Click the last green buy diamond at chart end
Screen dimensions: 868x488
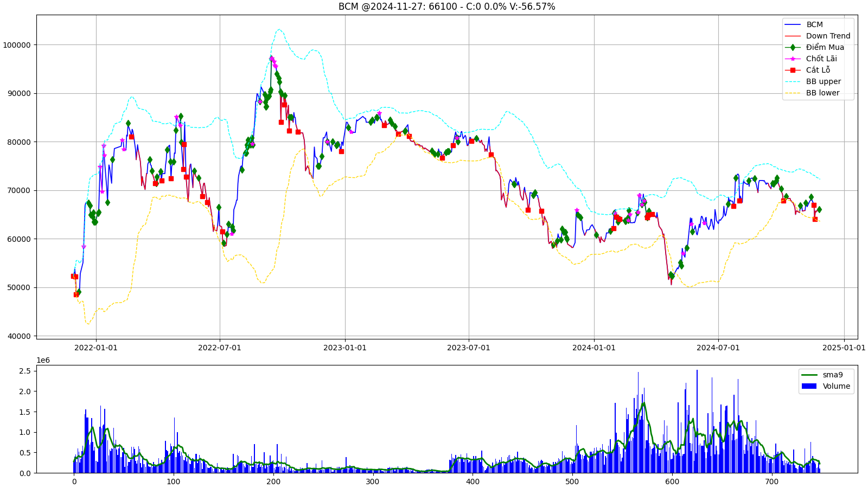[x=819, y=209]
